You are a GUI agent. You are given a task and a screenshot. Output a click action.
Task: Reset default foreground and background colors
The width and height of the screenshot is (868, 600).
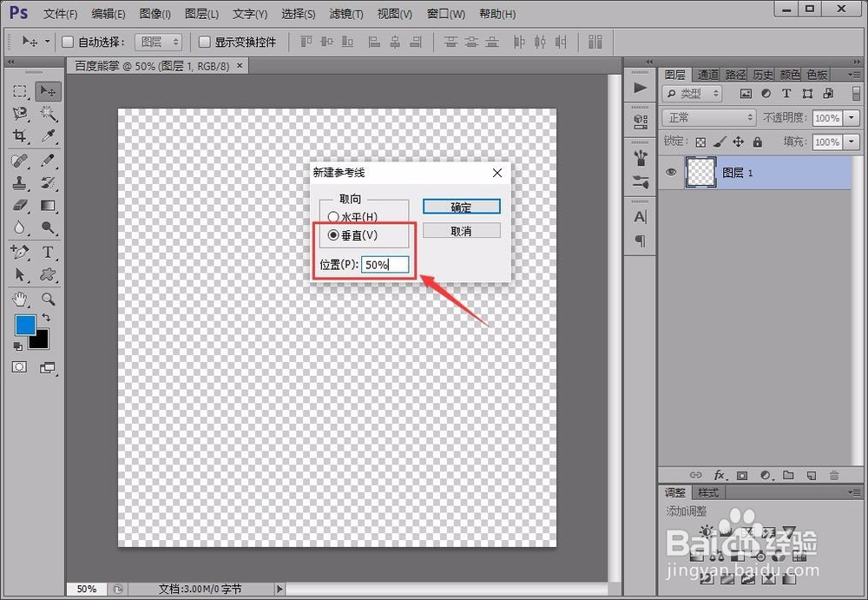click(17, 346)
